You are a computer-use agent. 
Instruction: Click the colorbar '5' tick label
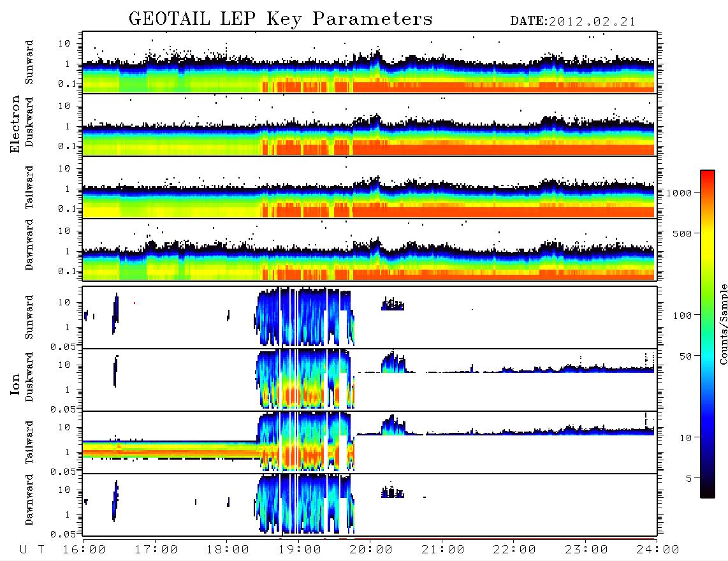(689, 479)
